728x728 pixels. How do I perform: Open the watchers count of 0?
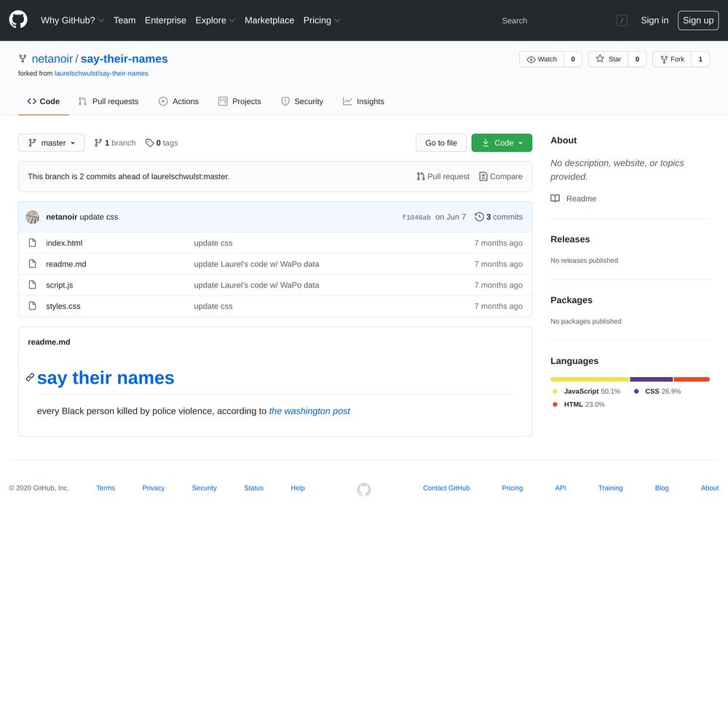(x=573, y=60)
